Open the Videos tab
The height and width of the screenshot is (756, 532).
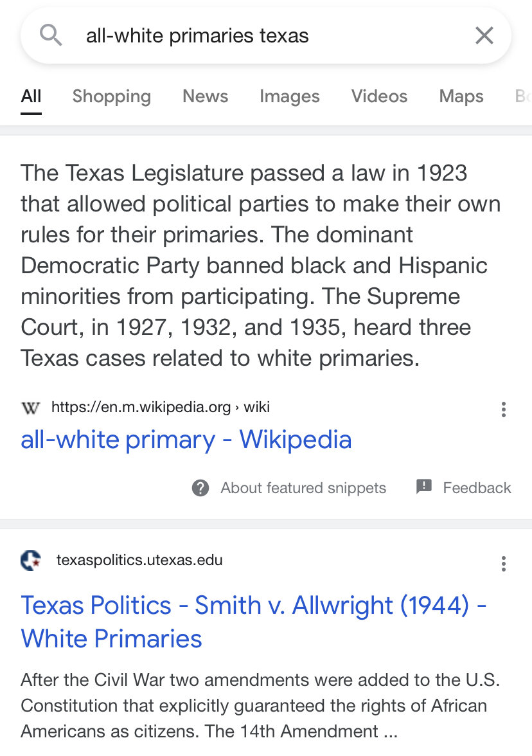(379, 96)
